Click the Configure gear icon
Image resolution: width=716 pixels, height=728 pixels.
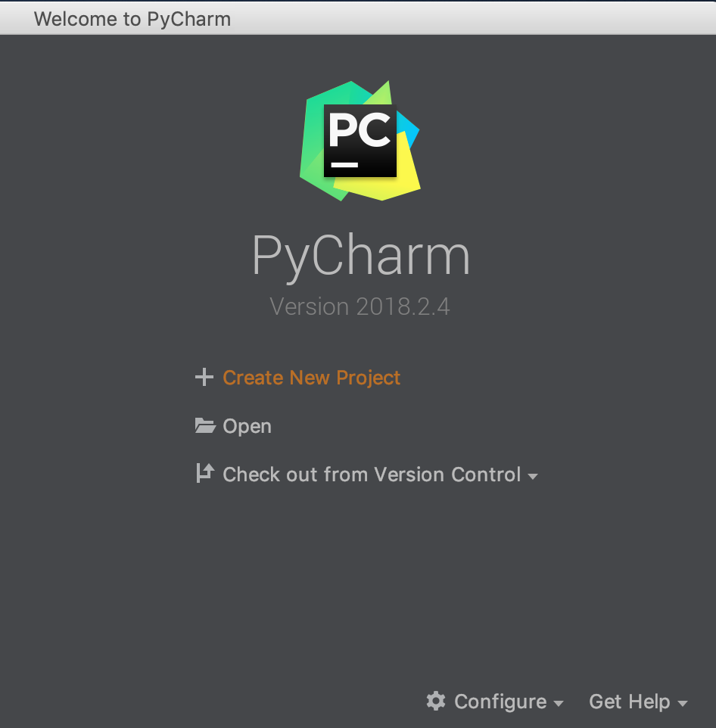[436, 701]
